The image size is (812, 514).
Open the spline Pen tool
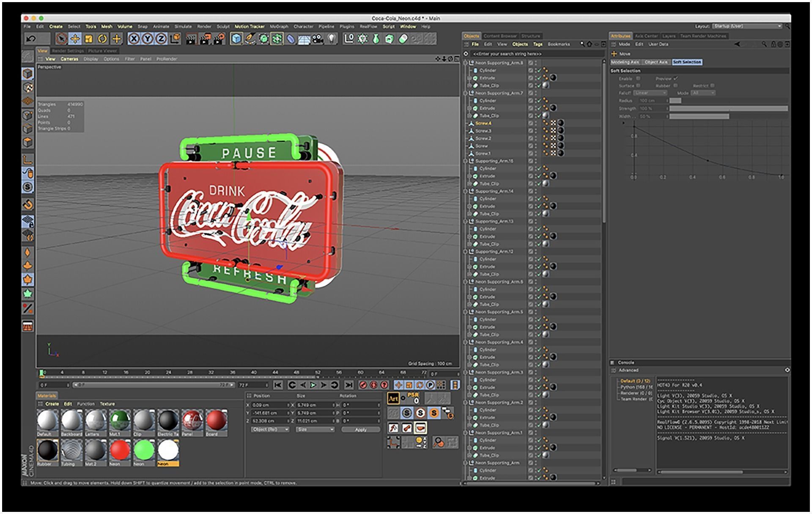pos(250,39)
